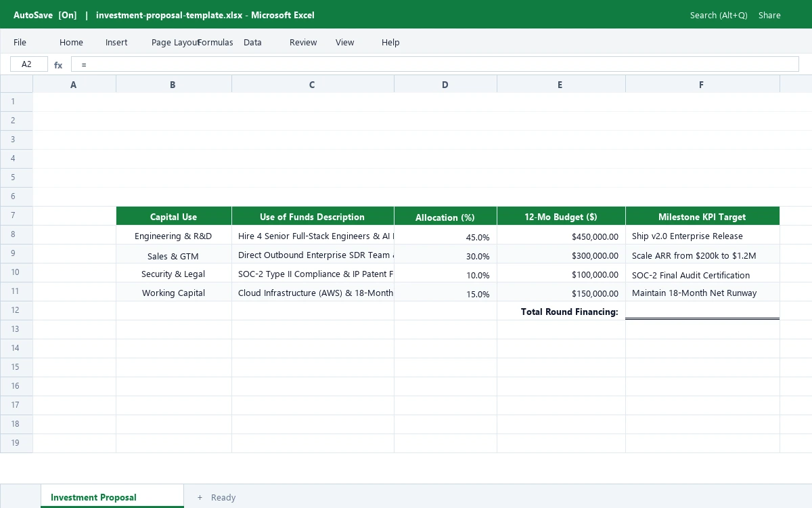Screen dimensions: 812x508
Task: Select the $450,000.00 budget cell
Action: pyautogui.click(x=561, y=235)
